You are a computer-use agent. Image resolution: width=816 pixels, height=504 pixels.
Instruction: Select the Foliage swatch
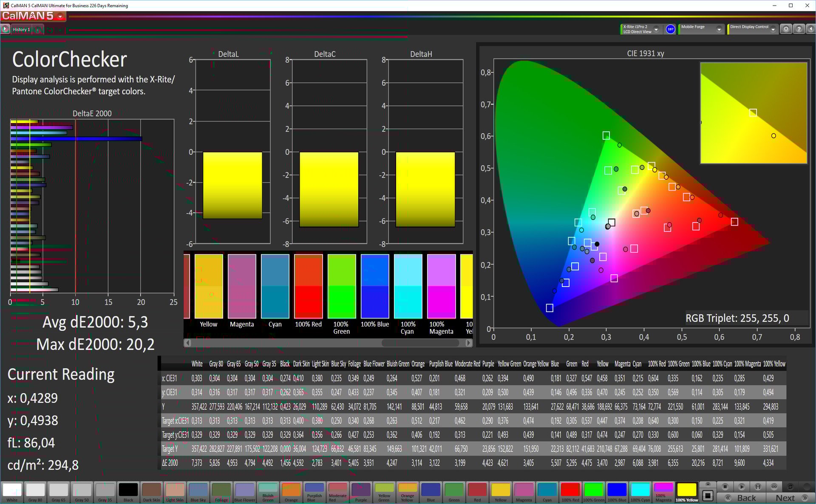(221, 493)
